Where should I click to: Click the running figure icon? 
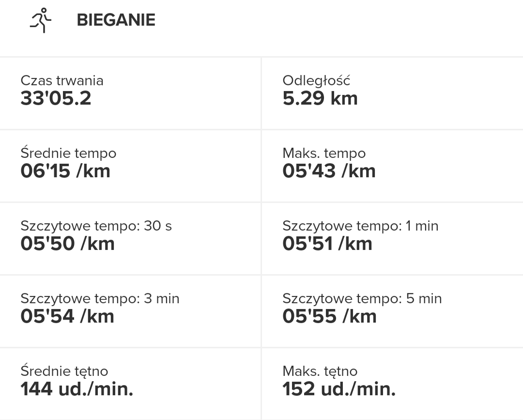(41, 20)
